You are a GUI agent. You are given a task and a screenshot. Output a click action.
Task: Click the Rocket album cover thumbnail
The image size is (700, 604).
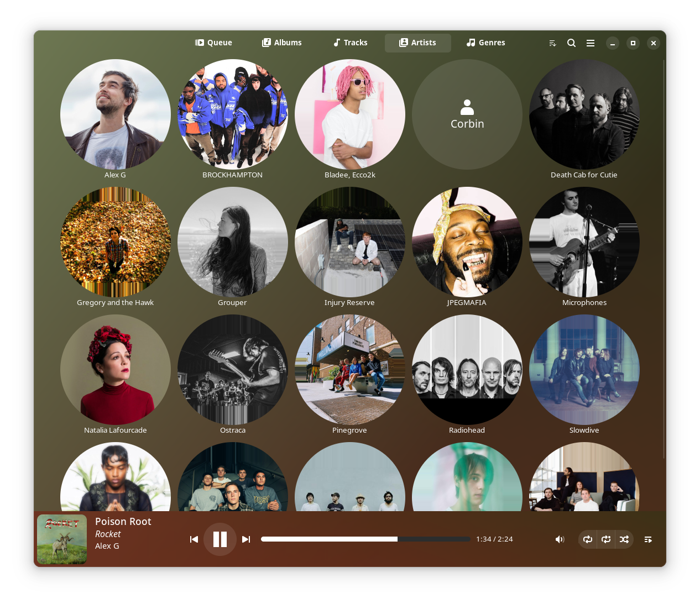[62, 539]
